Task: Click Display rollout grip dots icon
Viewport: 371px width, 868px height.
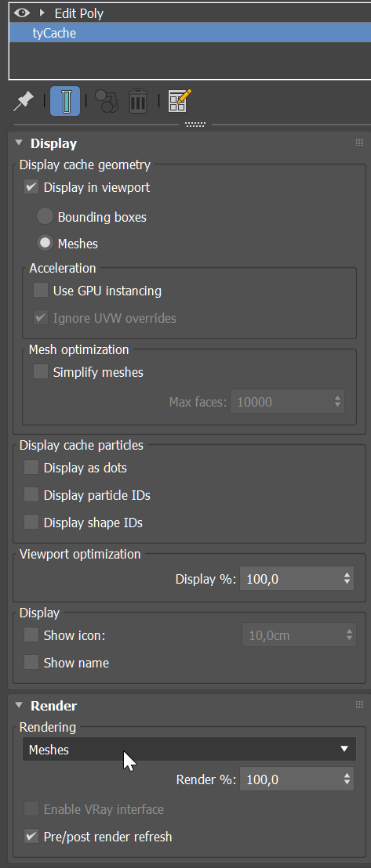Action: (x=359, y=143)
